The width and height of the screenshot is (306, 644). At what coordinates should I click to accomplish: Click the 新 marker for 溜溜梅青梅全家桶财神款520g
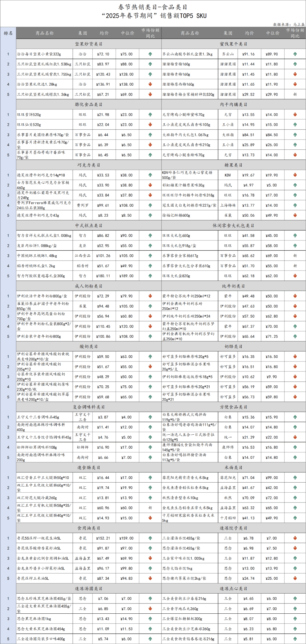click(x=295, y=94)
